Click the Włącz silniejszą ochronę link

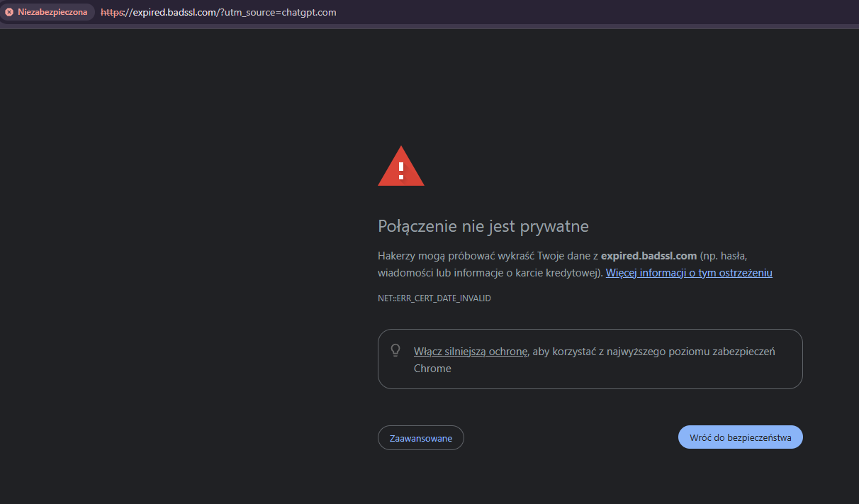471,351
